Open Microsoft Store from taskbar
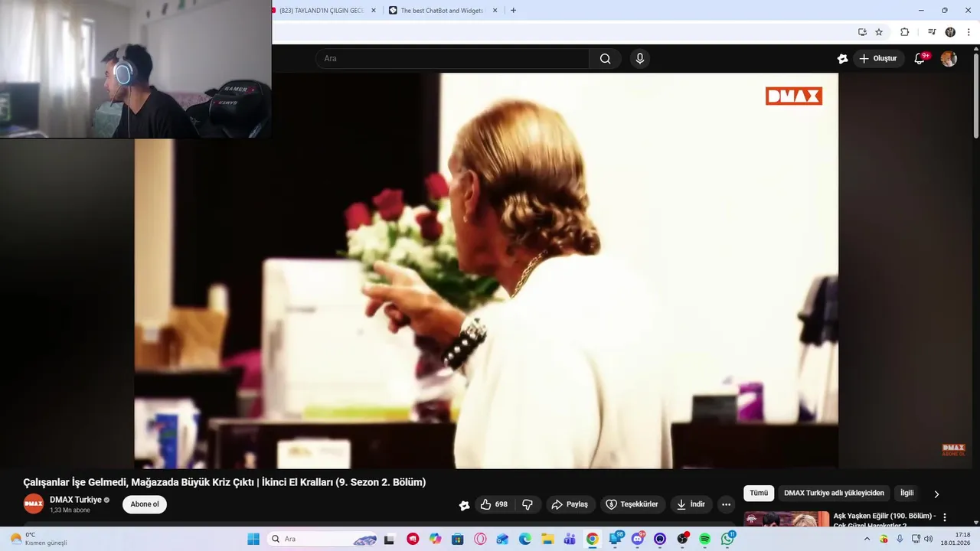Viewport: 980px width, 551px height. tap(457, 539)
